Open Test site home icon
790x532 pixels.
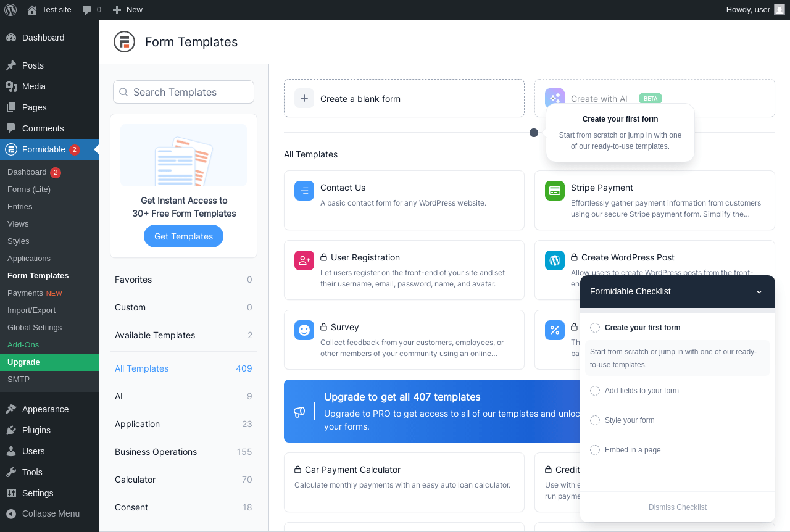pos(32,10)
